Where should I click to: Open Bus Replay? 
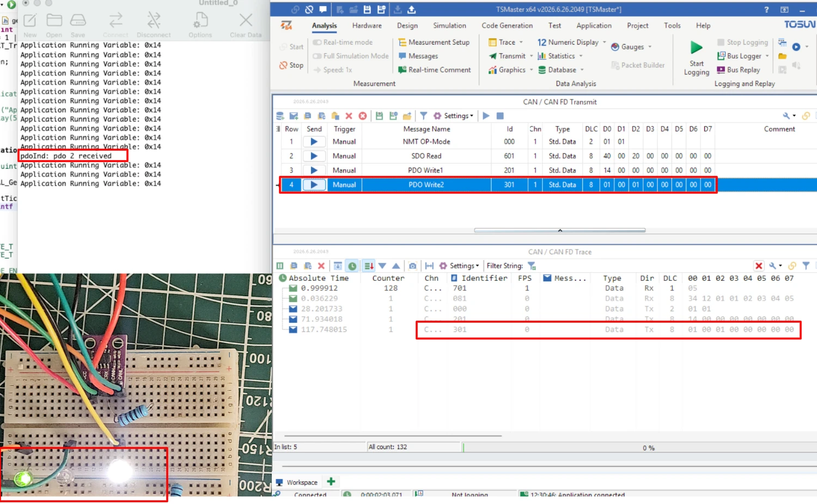coord(738,70)
